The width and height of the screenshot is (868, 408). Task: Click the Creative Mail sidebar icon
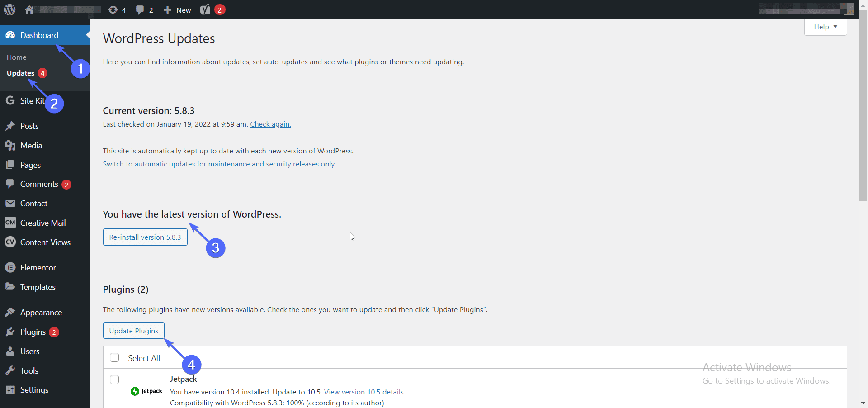point(10,223)
